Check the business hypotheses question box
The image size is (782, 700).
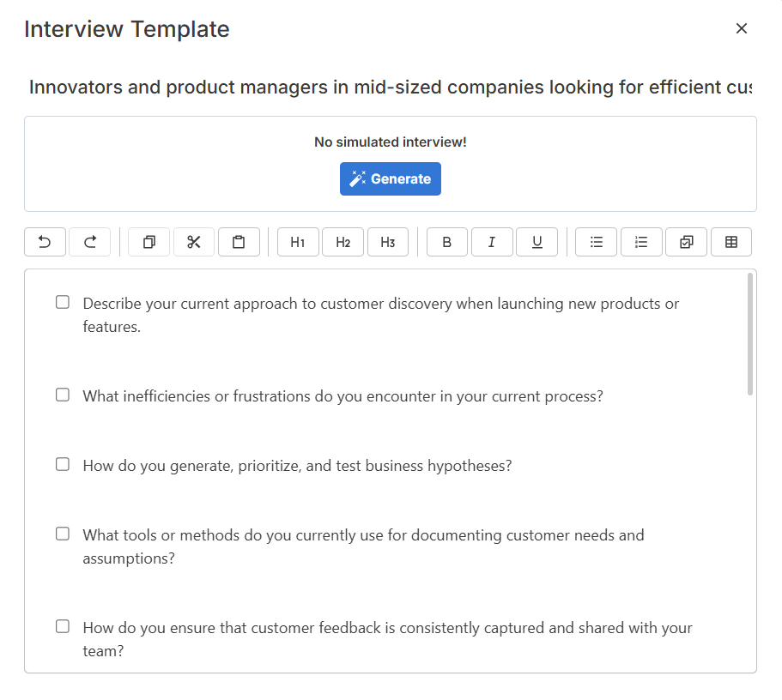[63, 464]
